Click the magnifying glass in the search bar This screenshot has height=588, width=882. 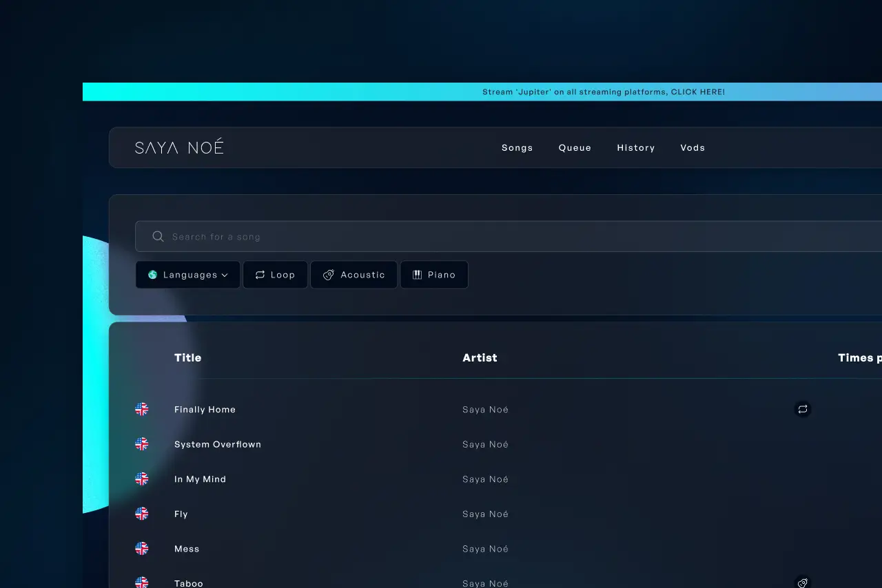[x=158, y=236]
